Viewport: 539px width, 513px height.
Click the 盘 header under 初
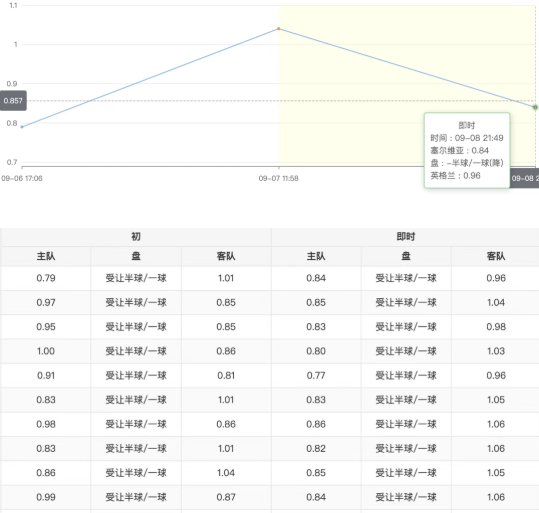136,256
